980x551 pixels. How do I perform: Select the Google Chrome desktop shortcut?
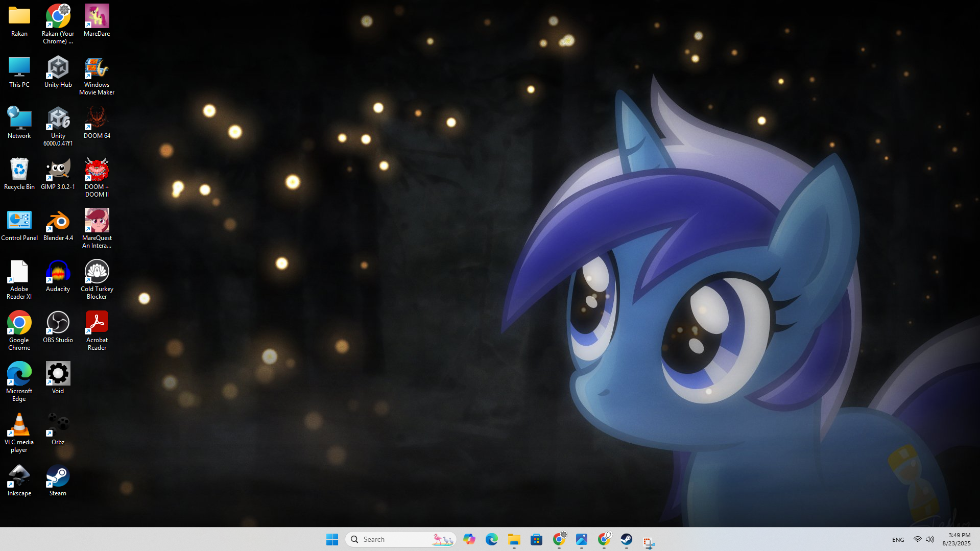[19, 331]
